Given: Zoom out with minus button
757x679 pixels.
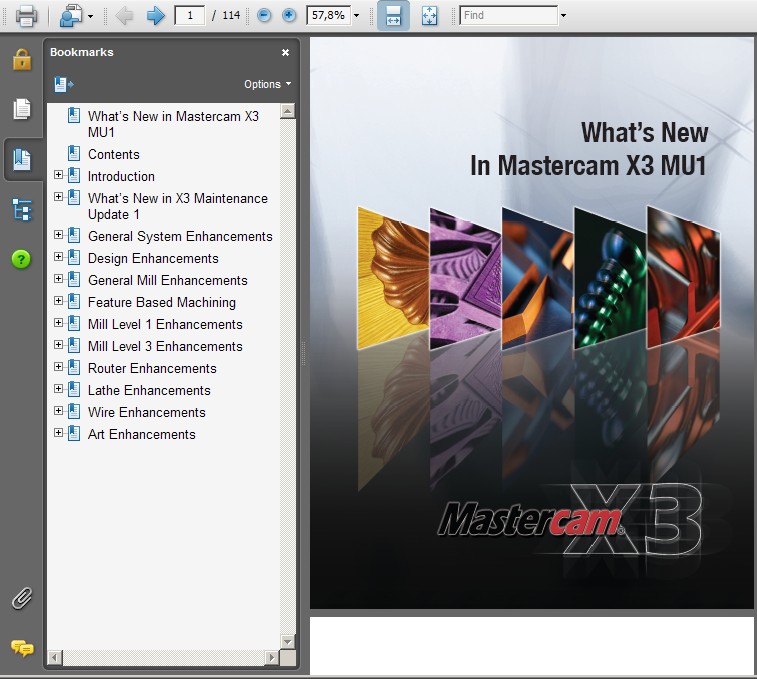Looking at the screenshot, I should point(264,15).
